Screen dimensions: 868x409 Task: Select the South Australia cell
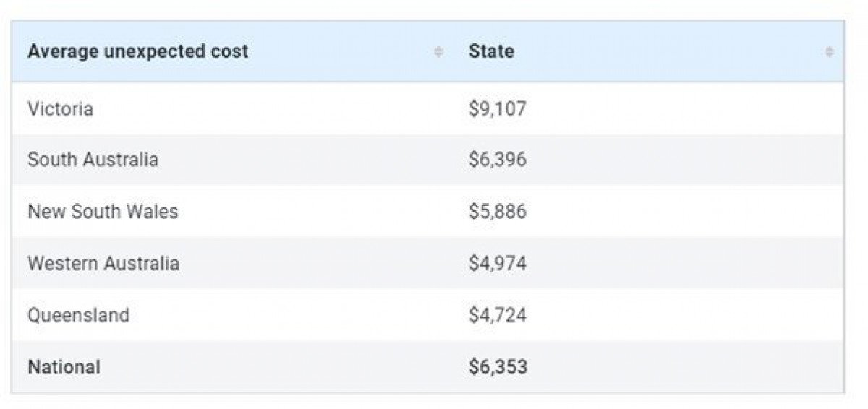click(x=93, y=160)
